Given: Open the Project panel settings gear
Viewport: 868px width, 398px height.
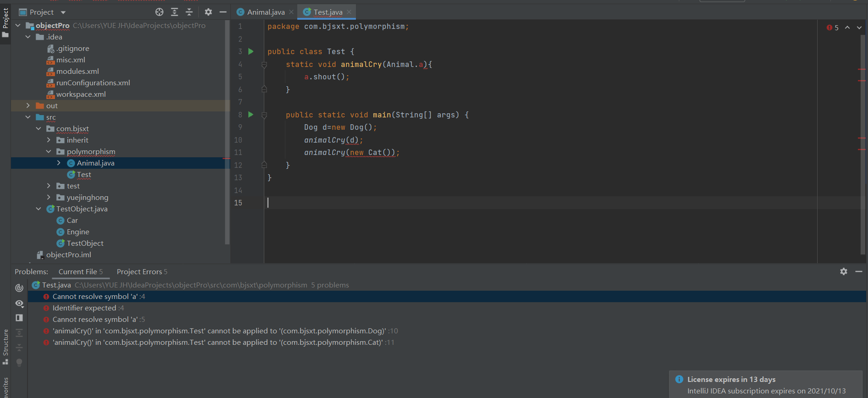Looking at the screenshot, I should [x=208, y=12].
